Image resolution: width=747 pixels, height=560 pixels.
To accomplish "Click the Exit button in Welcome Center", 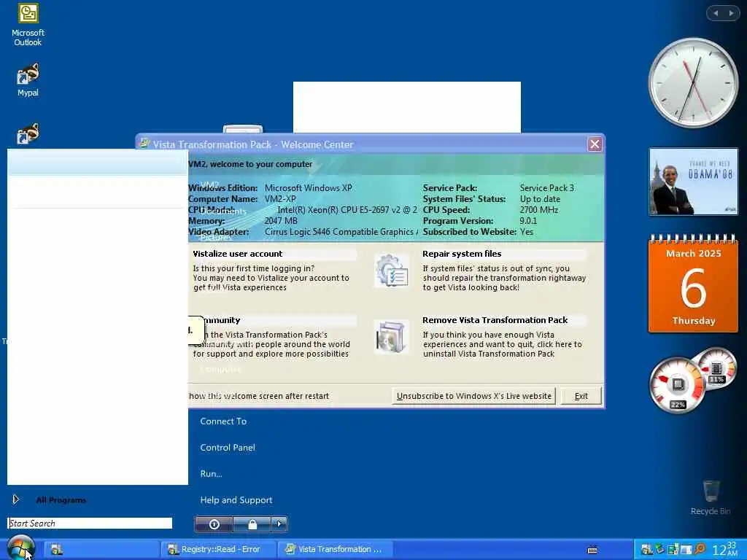I will click(581, 396).
